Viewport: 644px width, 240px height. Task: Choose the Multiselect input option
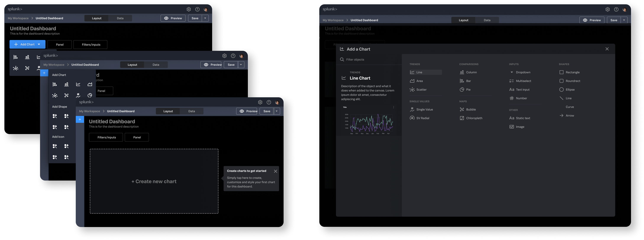(x=523, y=81)
